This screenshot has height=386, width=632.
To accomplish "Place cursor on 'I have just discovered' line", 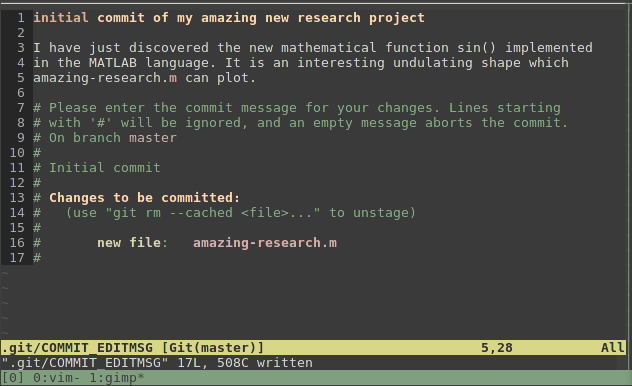I will [313, 48].
